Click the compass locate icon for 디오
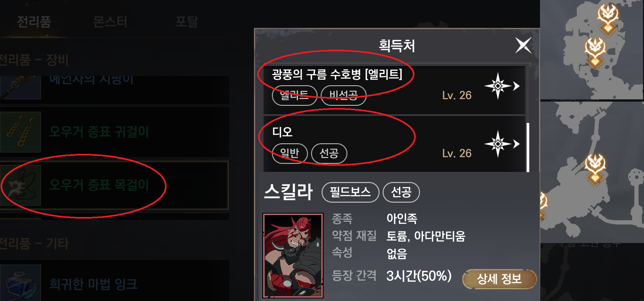 (x=502, y=144)
